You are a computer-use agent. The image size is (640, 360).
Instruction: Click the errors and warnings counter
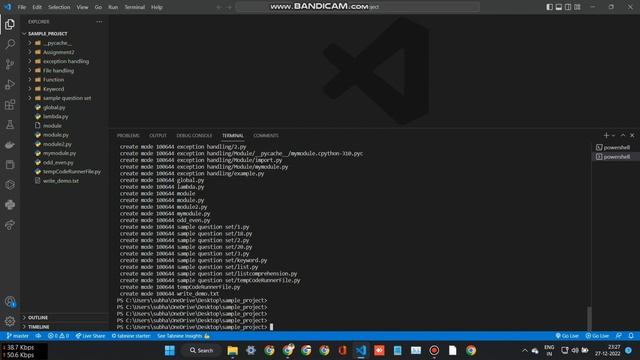58,336
